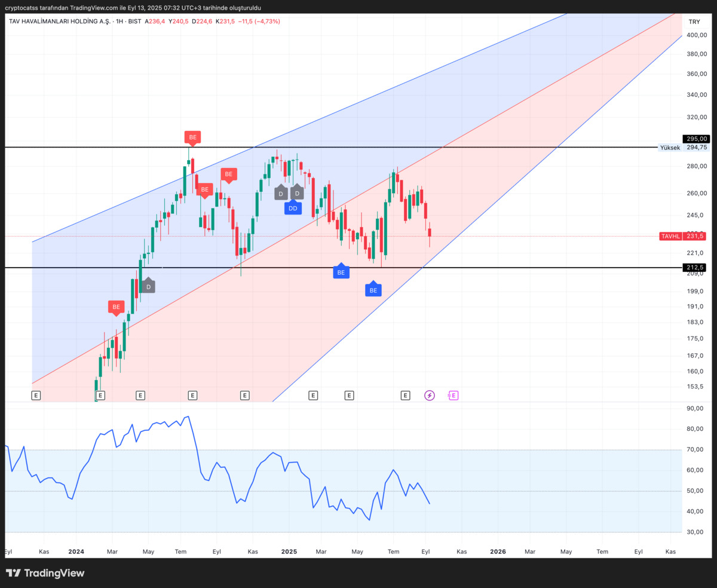Open the purple lightning bolt event icon
717x588 pixels.
[430, 395]
